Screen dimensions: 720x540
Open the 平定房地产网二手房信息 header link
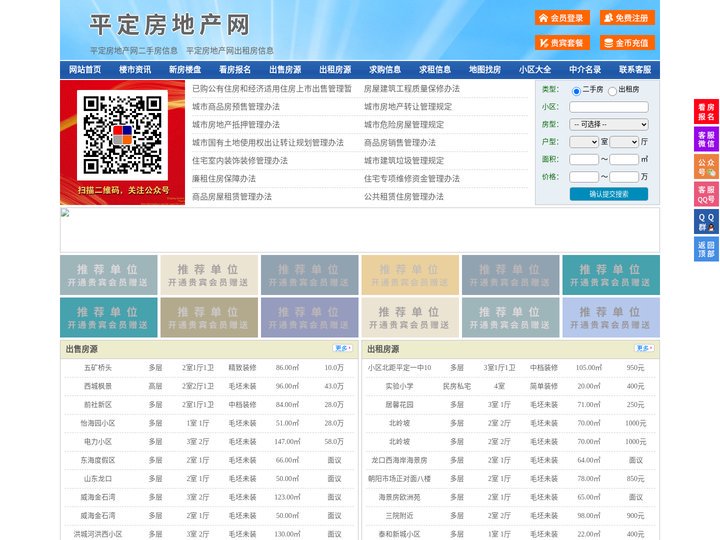134,51
